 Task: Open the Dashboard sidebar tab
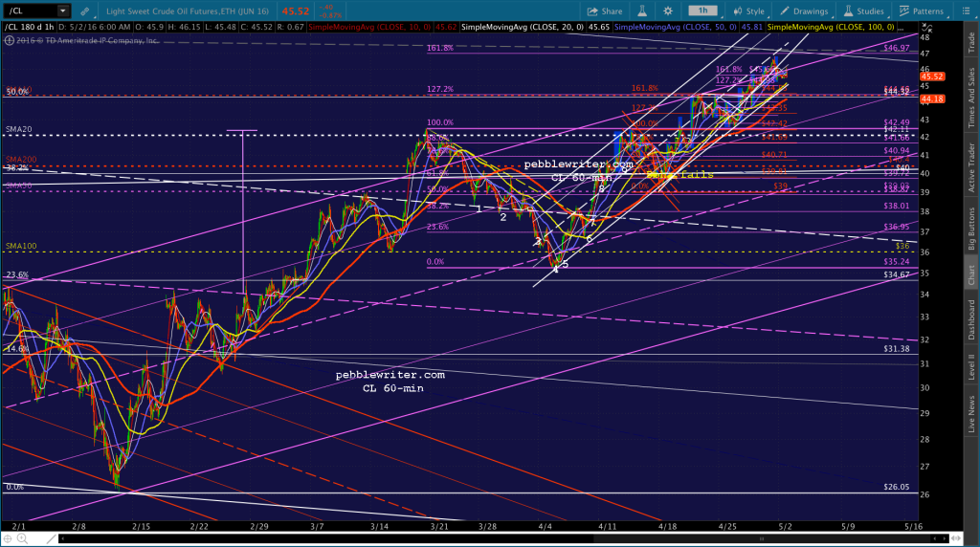971,319
